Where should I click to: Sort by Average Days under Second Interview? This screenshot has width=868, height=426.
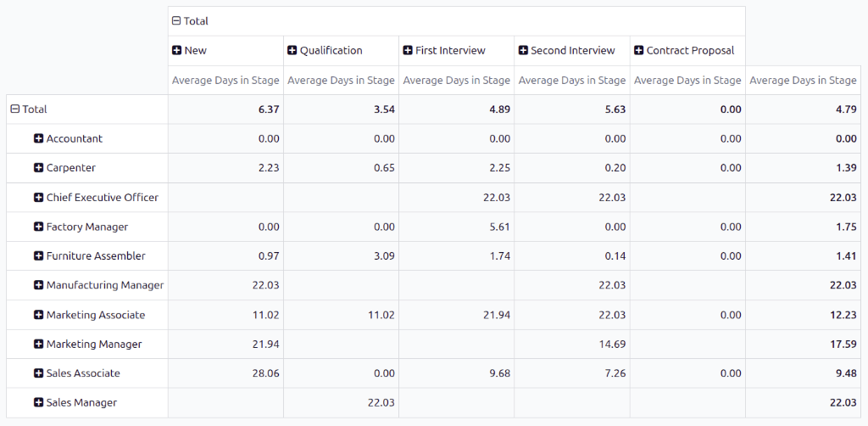pyautogui.click(x=572, y=81)
